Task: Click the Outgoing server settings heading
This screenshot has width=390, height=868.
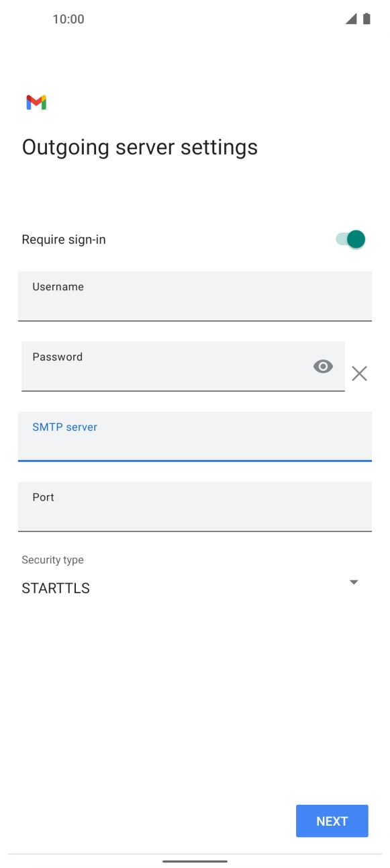Action: (140, 146)
